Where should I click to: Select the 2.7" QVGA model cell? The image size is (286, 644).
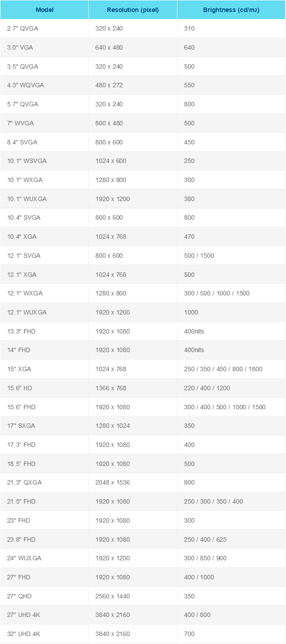tap(44, 28)
